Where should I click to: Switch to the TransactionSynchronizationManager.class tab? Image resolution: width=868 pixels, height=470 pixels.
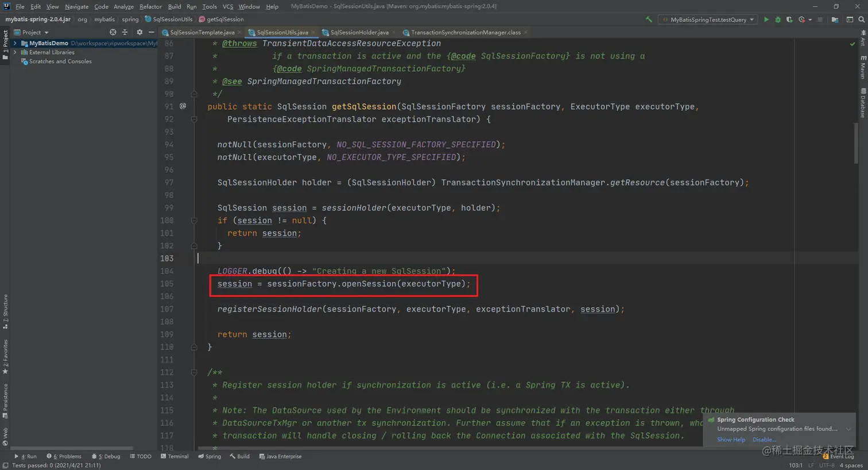pos(466,32)
